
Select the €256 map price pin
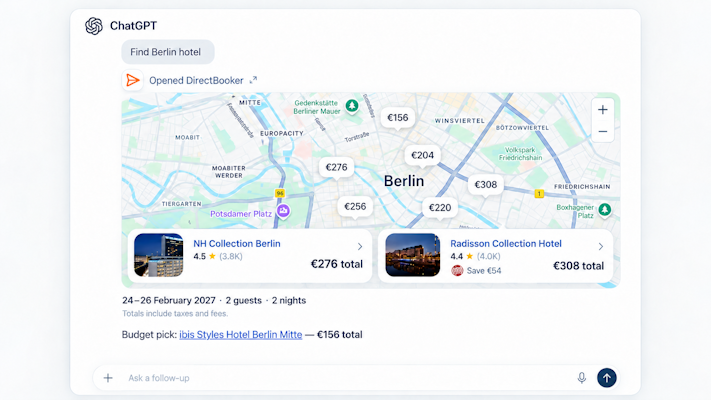(x=355, y=207)
